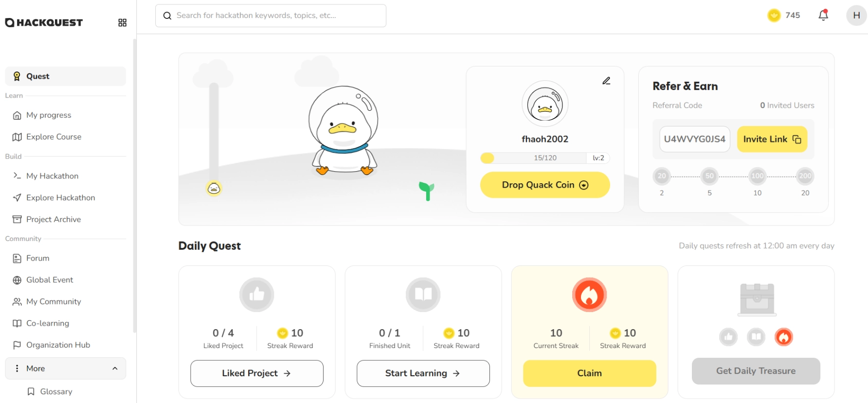Image resolution: width=868 pixels, height=403 pixels.
Task: Go to Explore Hackathon page
Action: point(60,198)
